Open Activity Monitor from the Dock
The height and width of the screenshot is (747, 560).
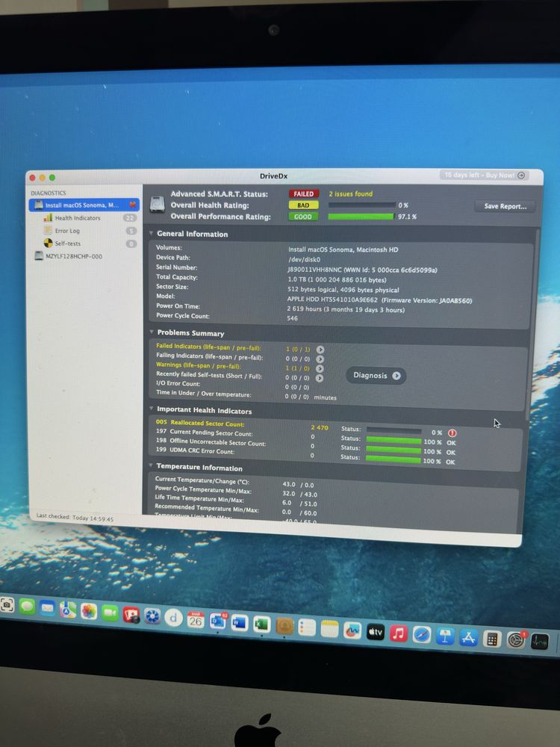tap(539, 642)
